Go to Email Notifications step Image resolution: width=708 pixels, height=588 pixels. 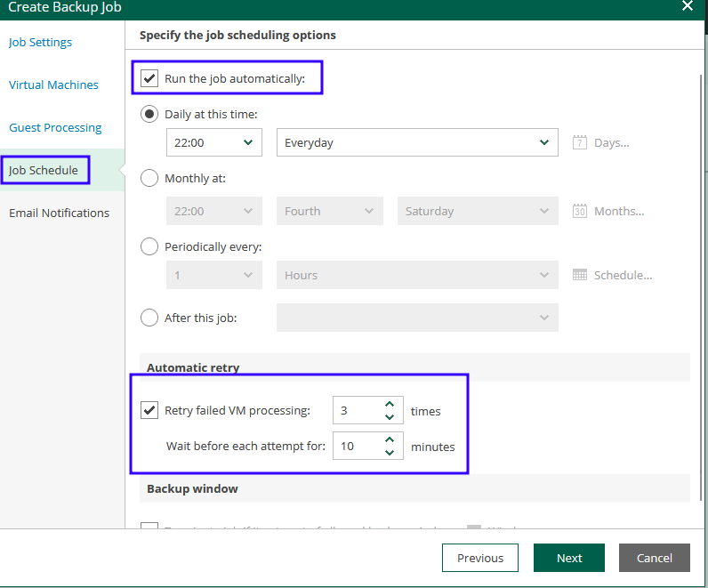pyautogui.click(x=60, y=213)
